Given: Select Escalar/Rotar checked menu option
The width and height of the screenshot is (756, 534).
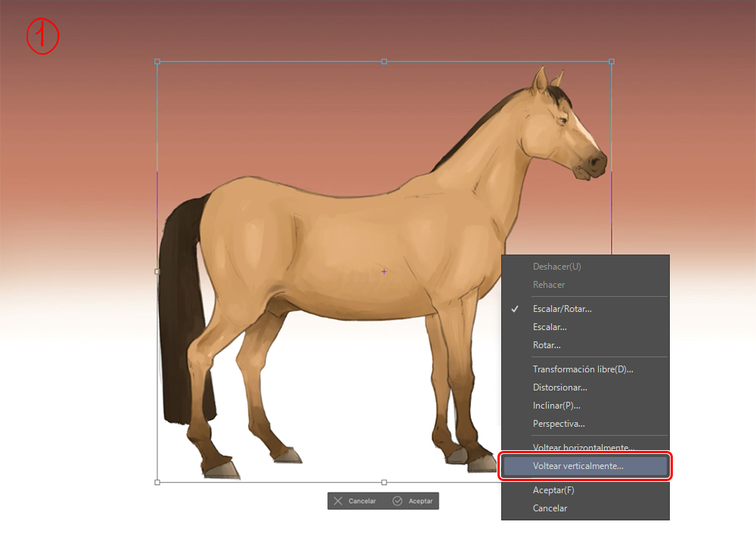Looking at the screenshot, I should [562, 309].
